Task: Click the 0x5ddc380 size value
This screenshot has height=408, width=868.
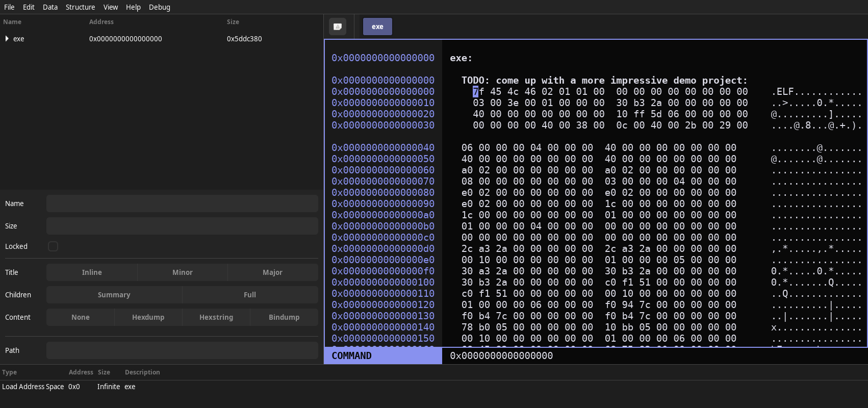Action: tap(244, 39)
